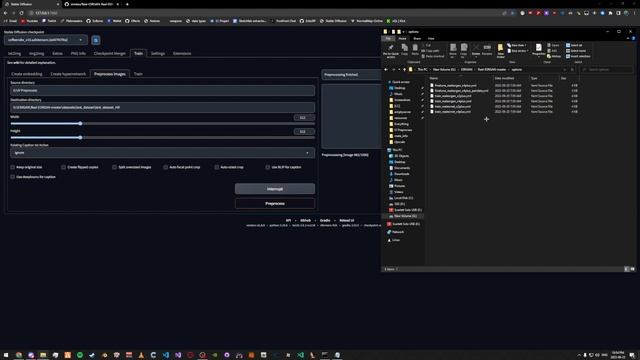Open the Github link in footer
Image resolution: width=640 pixels, height=360 pixels.
click(305, 220)
